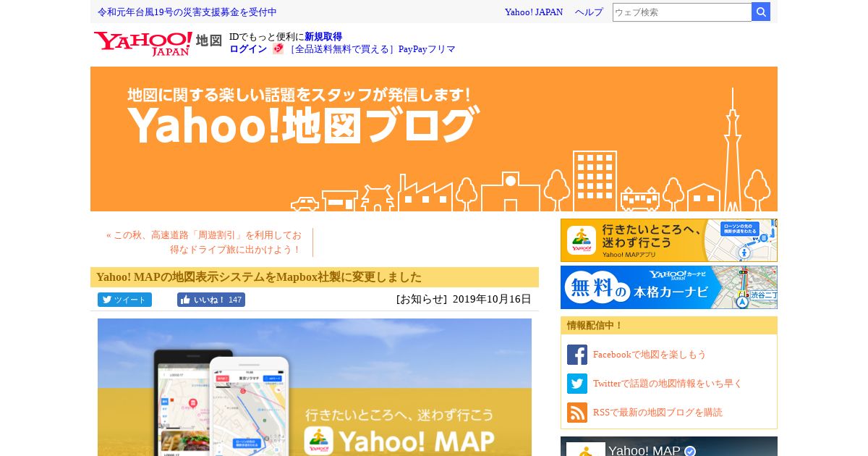
Task: Go to previous post about 周遊割引
Action: (x=203, y=242)
